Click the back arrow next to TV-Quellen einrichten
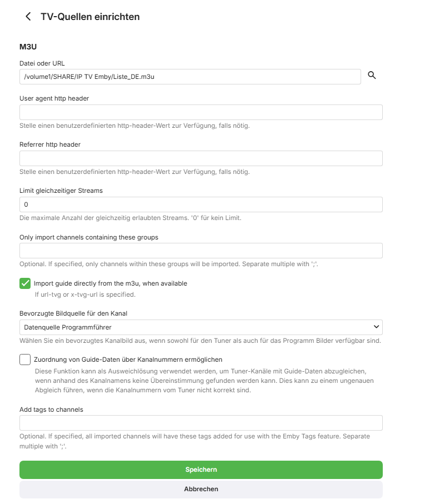The image size is (425, 504). [28, 17]
